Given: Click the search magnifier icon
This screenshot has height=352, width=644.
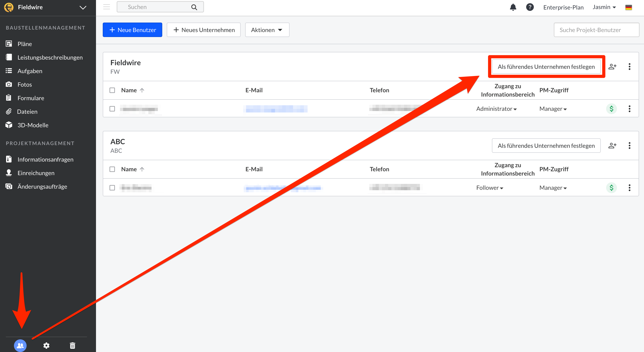Looking at the screenshot, I should coord(194,7).
